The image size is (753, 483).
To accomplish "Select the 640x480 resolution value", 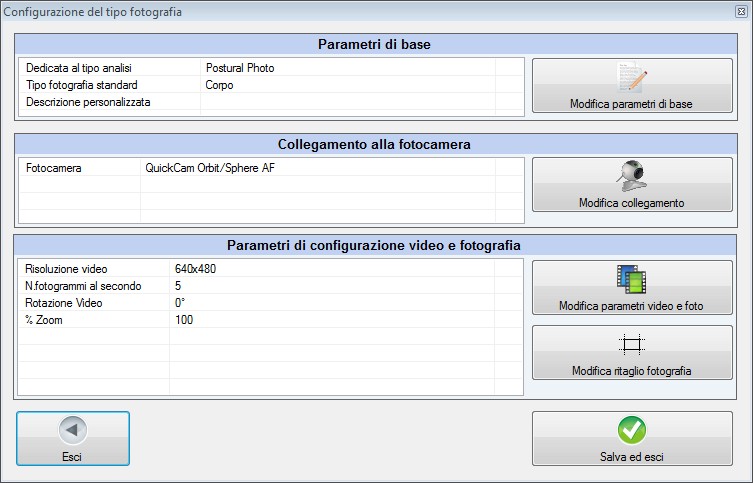I will tap(195, 269).
